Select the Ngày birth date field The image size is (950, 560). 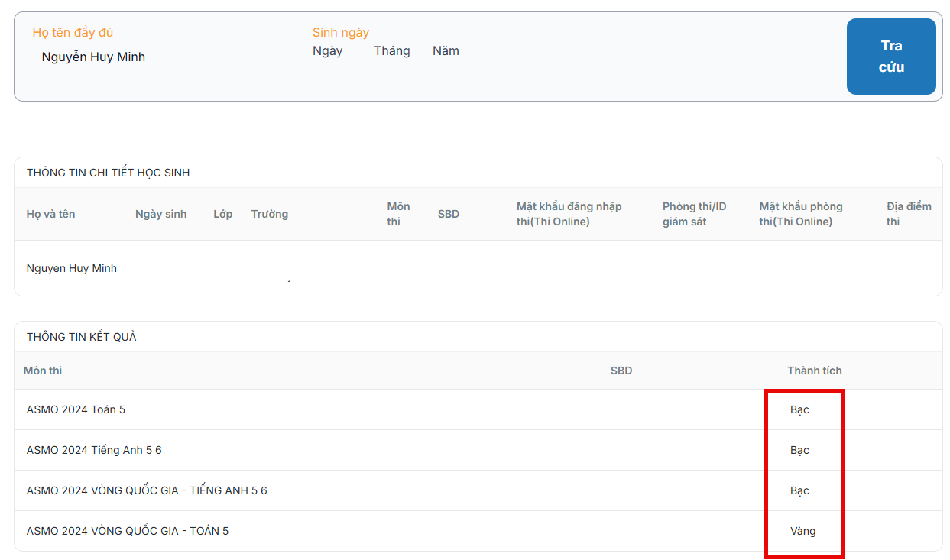pos(328,51)
